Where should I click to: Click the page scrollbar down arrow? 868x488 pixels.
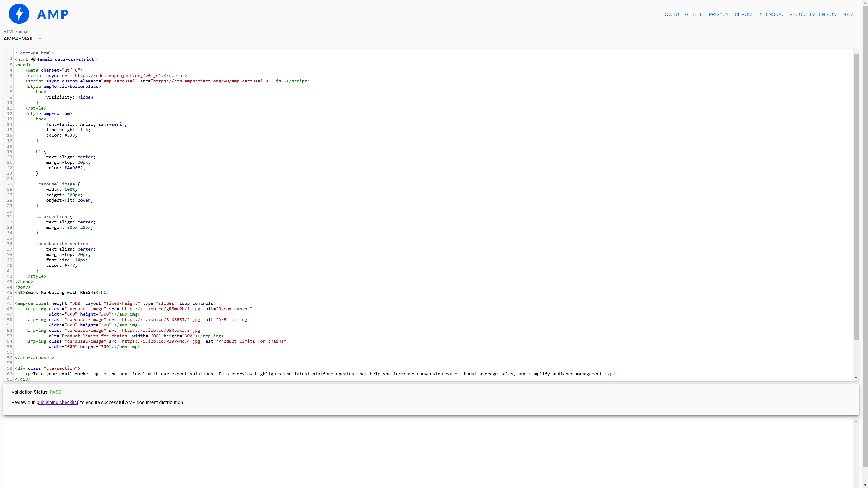click(865, 485)
